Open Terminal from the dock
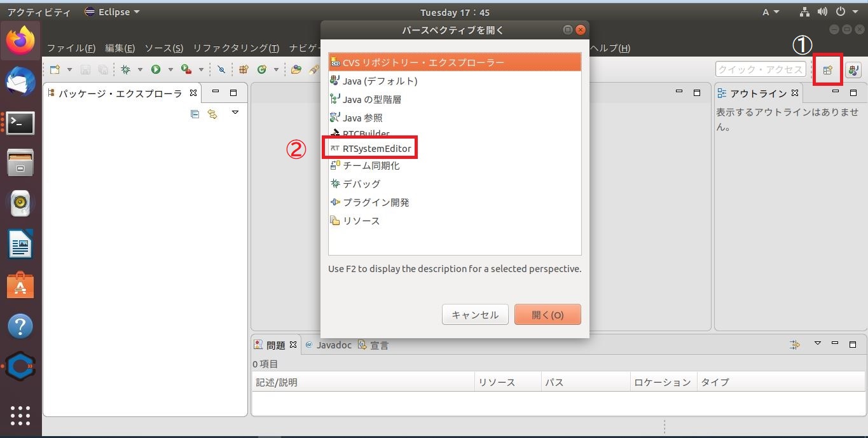868x438 pixels. coord(20,123)
